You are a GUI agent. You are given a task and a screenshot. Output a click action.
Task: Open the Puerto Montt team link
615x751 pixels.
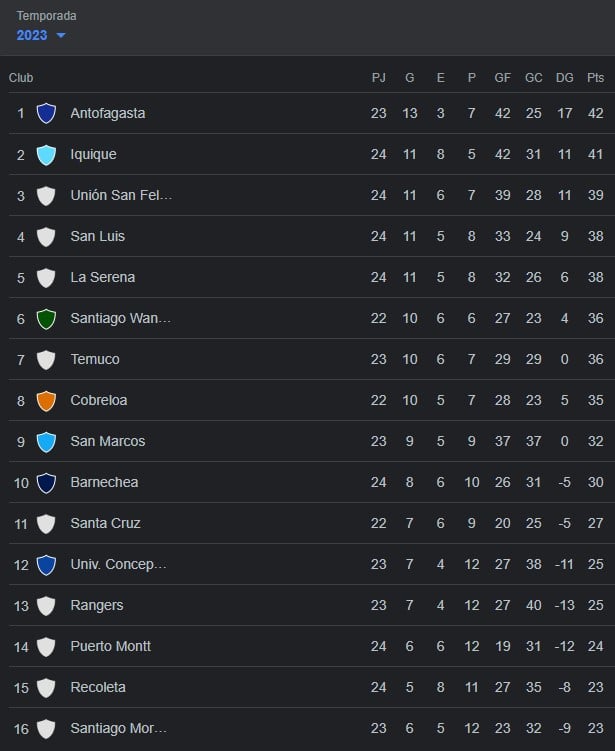(111, 647)
